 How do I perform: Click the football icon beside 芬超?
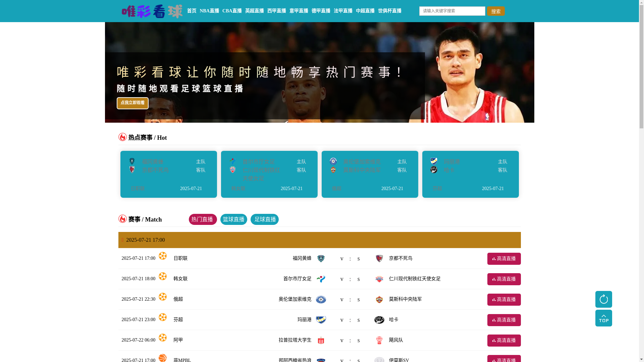click(x=163, y=317)
